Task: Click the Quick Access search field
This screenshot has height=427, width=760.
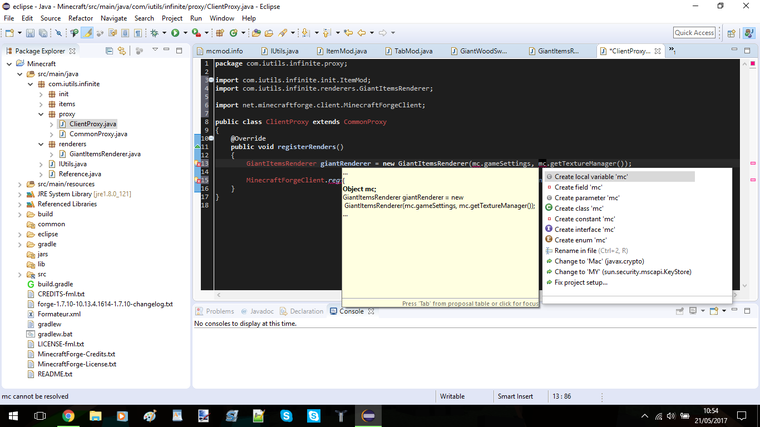Action: coord(694,33)
